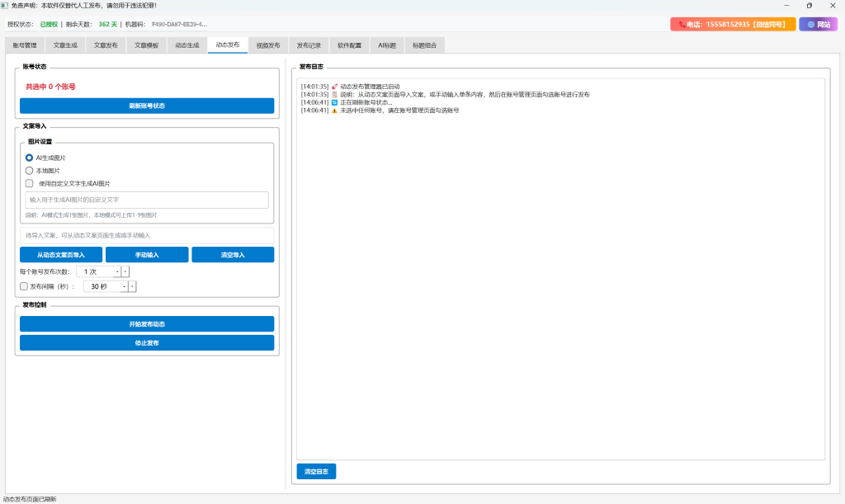Toggle the 发布间隔（秒） checkbox
The width and height of the screenshot is (845, 504).
(24, 286)
